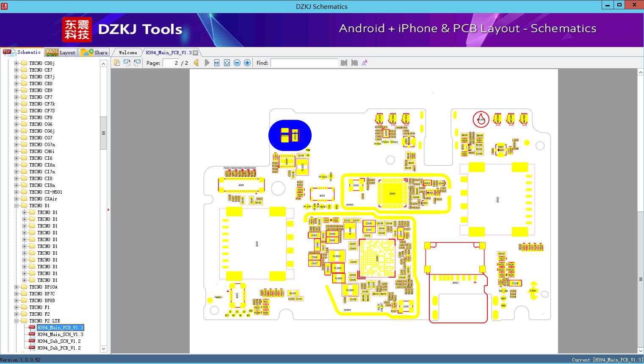This screenshot has width=644, height=364.
Task: Click the match case search icon
Action: [x=364, y=63]
